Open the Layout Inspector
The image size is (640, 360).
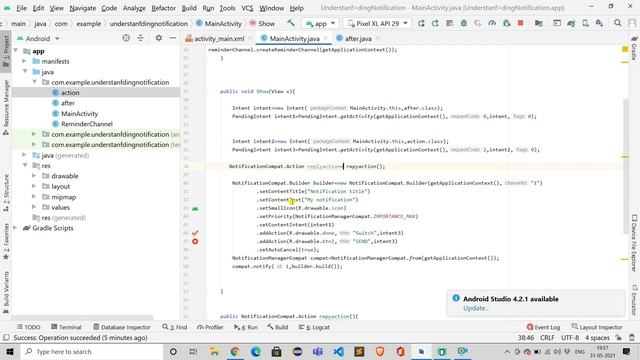(x=597, y=327)
